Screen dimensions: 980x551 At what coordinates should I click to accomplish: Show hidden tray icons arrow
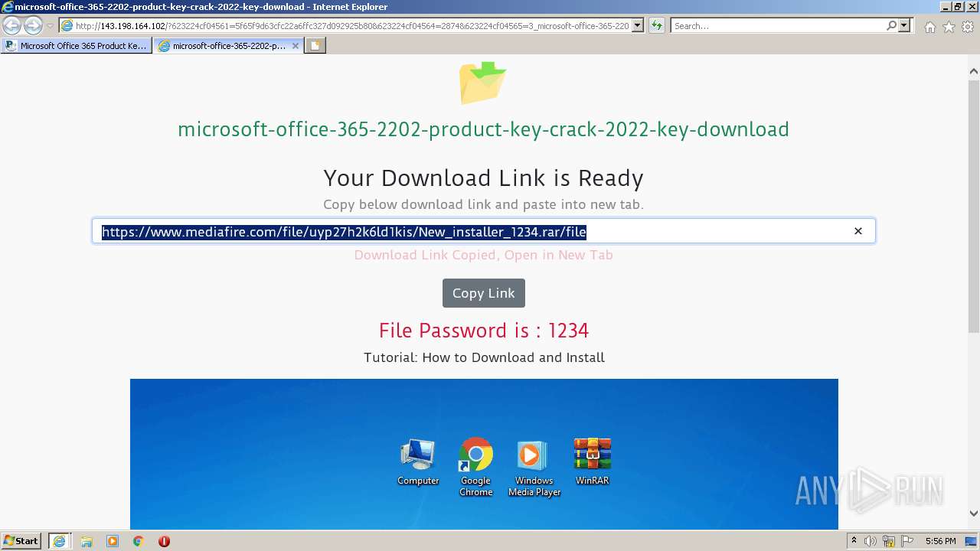click(854, 541)
